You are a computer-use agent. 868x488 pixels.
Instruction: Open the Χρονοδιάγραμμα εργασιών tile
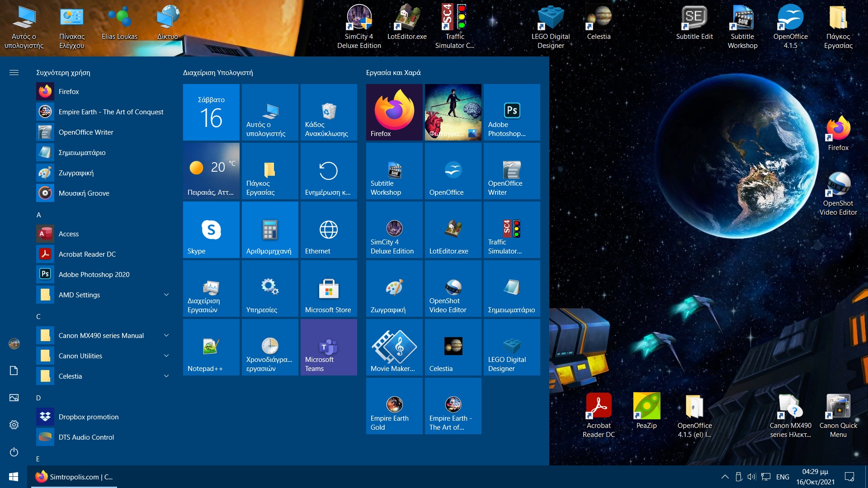(x=270, y=347)
